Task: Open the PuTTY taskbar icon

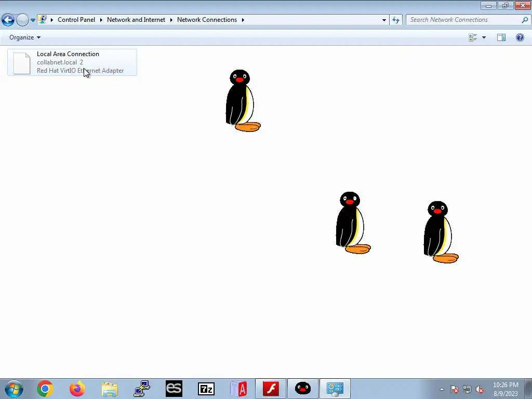Action: 142,389
